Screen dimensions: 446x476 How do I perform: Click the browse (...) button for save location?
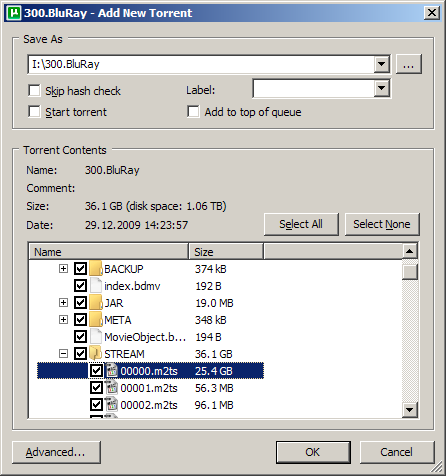[x=409, y=64]
